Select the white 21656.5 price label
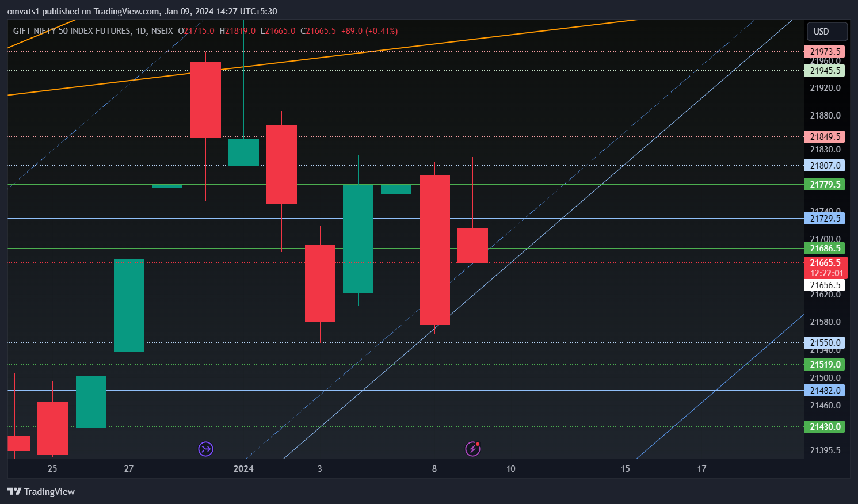Viewport: 858px width, 504px height. tap(825, 285)
